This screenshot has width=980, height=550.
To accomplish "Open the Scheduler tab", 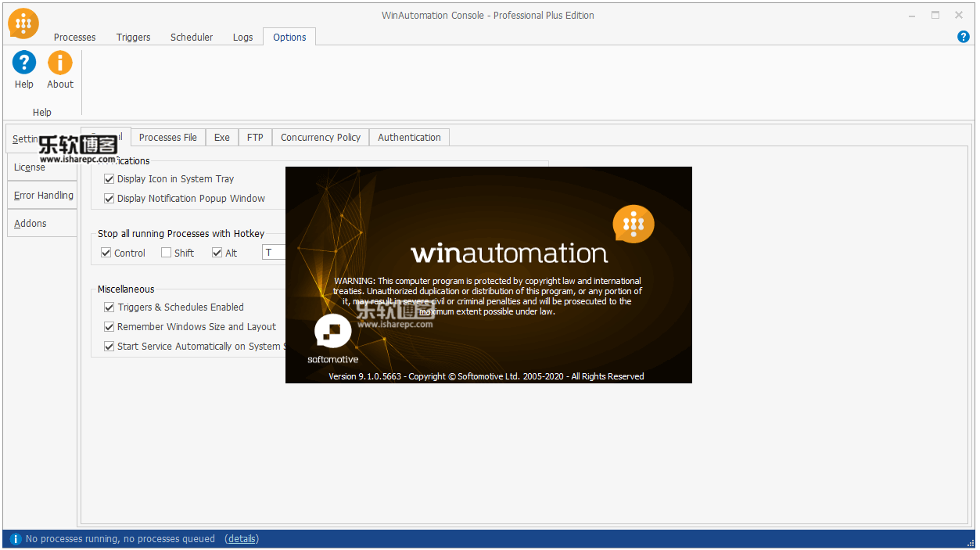I will 192,37.
